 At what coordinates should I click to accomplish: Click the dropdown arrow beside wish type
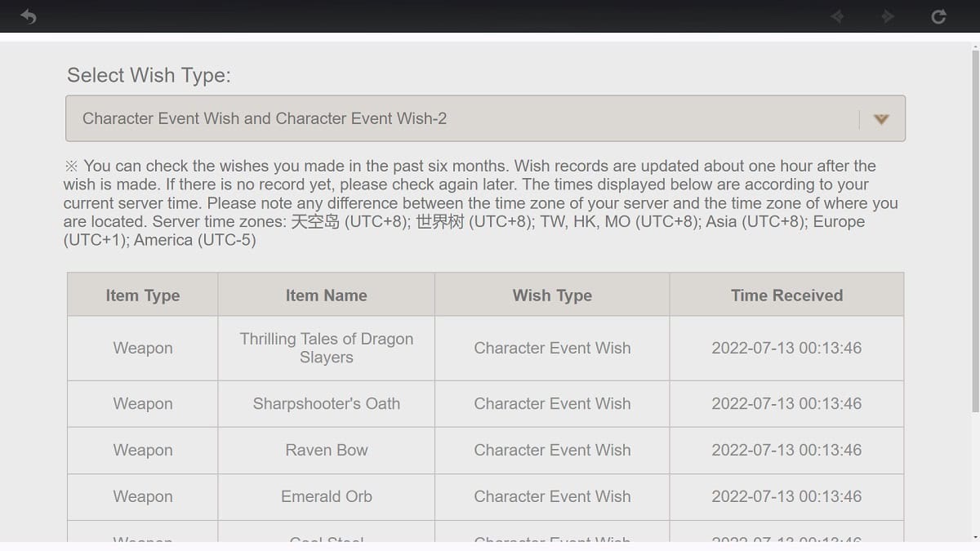point(880,119)
